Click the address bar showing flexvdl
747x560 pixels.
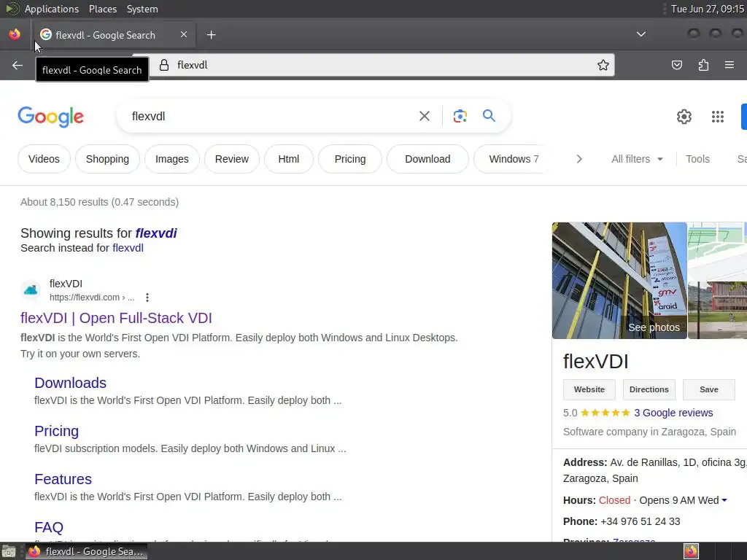pyautogui.click(x=373, y=65)
